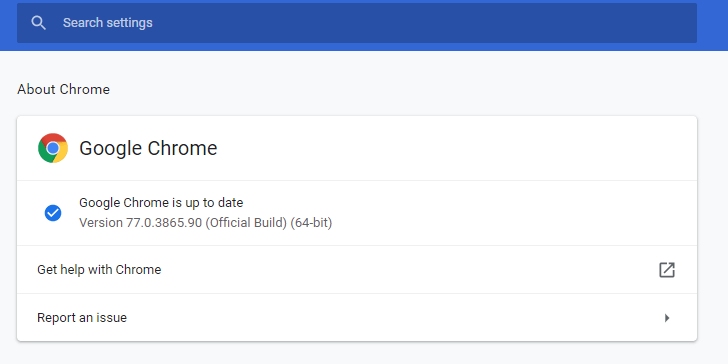Click the version number 77.0.3865.90

tap(164, 223)
